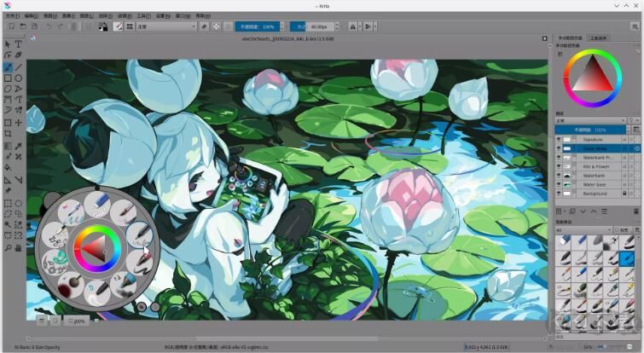Expand the add-layer arrow menu
644x353 pixels.
click(565, 211)
